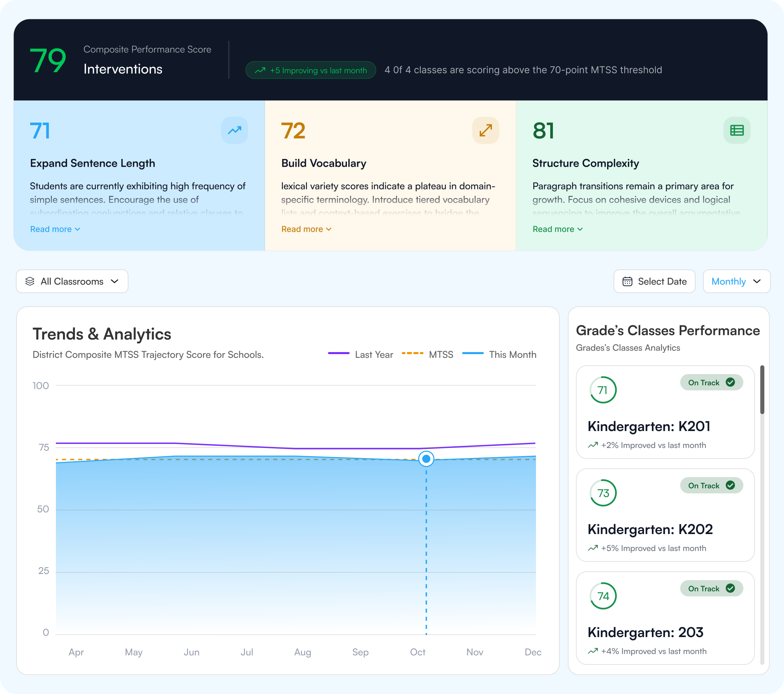The image size is (784, 694).
Task: Expand Read more on Build Vocabulary
Action: (307, 229)
